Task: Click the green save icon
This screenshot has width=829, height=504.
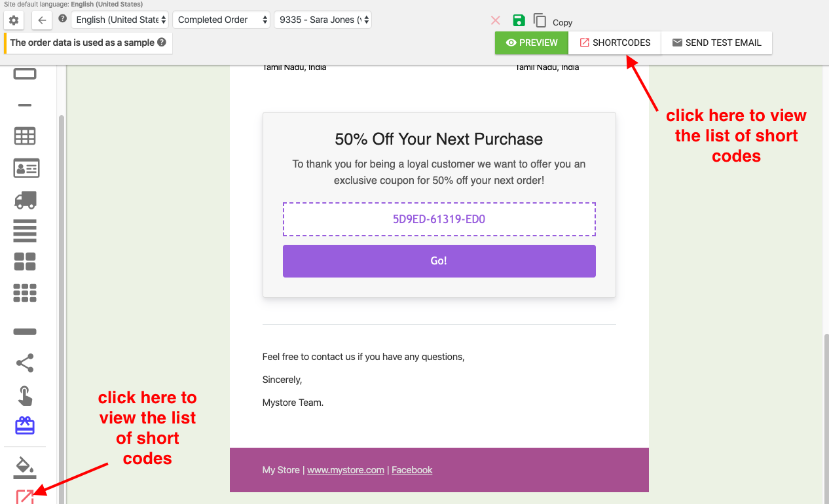Action: [519, 20]
